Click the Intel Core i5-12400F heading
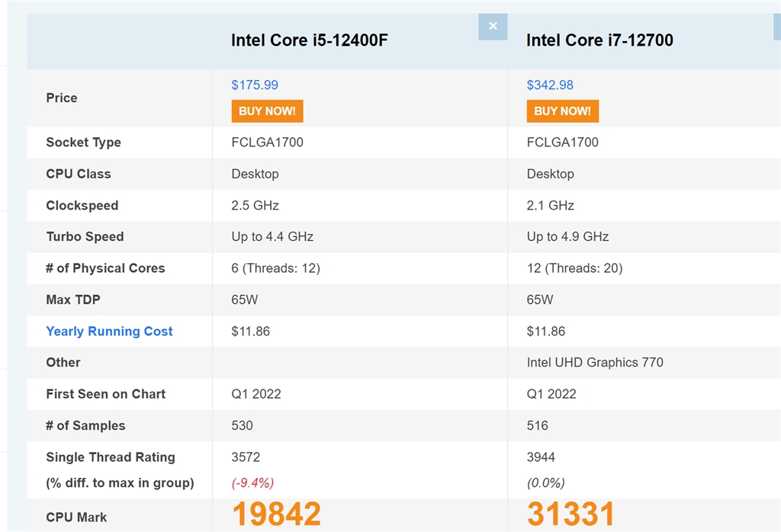 click(310, 40)
